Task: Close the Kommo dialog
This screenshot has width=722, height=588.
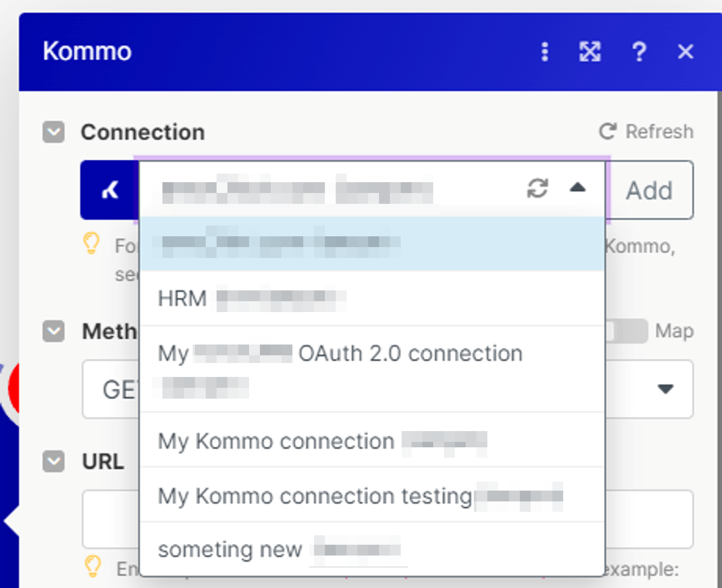Action: [685, 52]
